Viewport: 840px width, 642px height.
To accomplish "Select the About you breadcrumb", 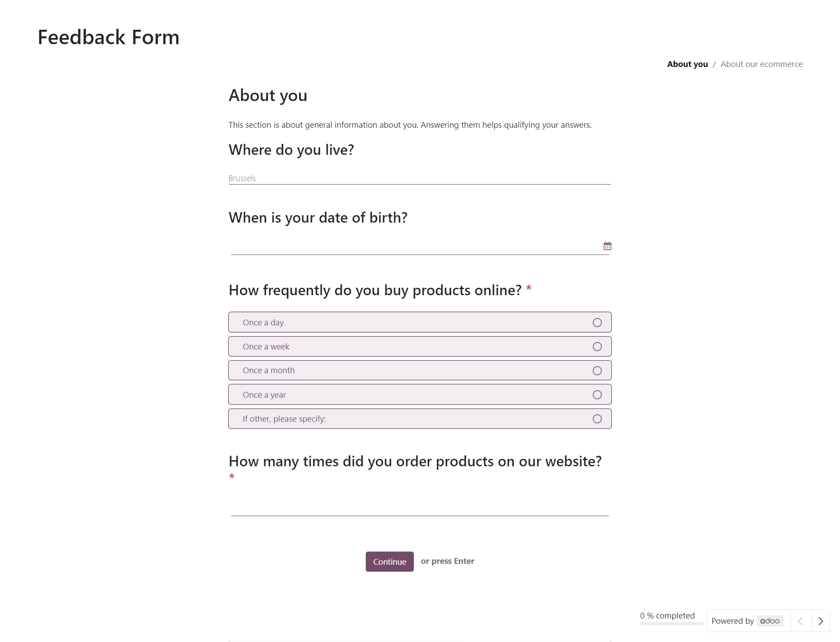I will (687, 64).
